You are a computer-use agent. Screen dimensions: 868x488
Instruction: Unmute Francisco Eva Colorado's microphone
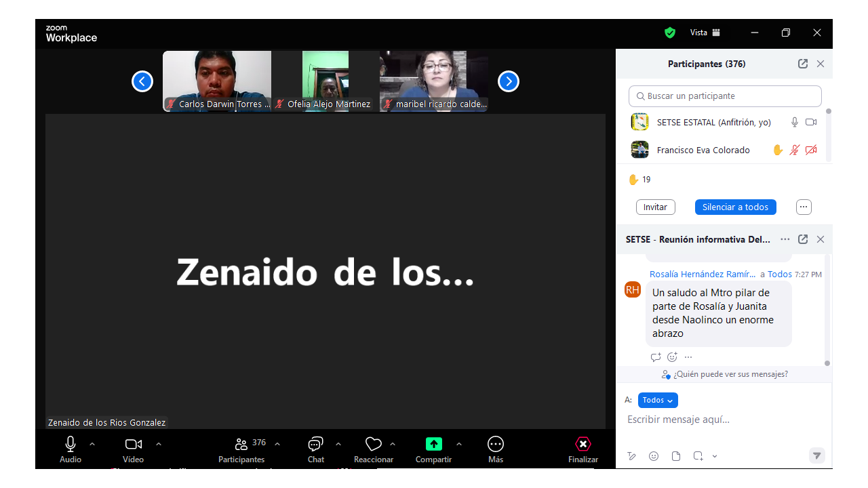click(794, 150)
